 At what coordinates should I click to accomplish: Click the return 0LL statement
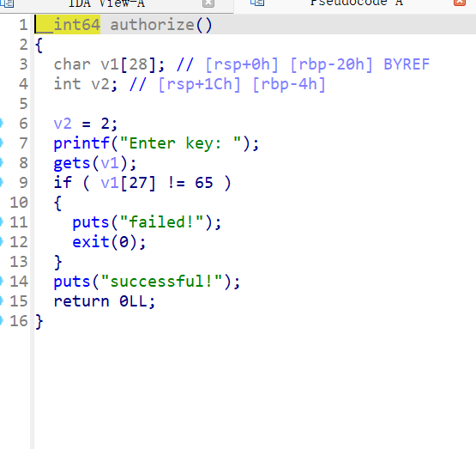point(104,301)
